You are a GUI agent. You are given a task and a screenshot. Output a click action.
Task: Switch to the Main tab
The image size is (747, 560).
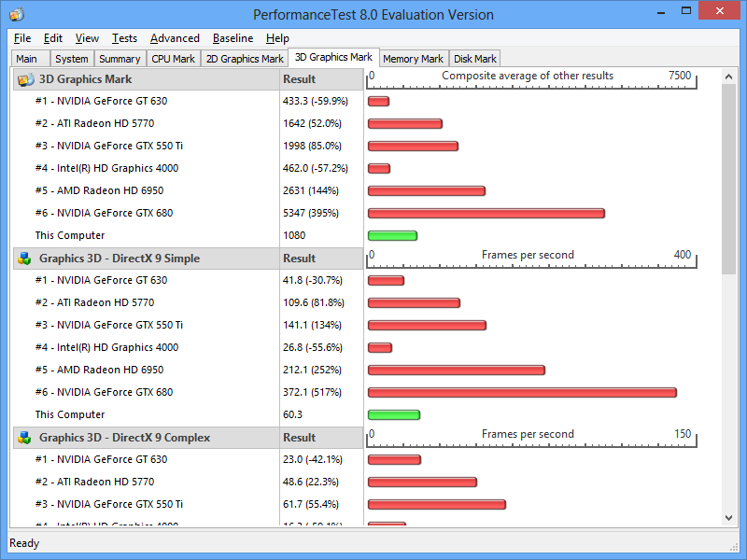pos(30,59)
